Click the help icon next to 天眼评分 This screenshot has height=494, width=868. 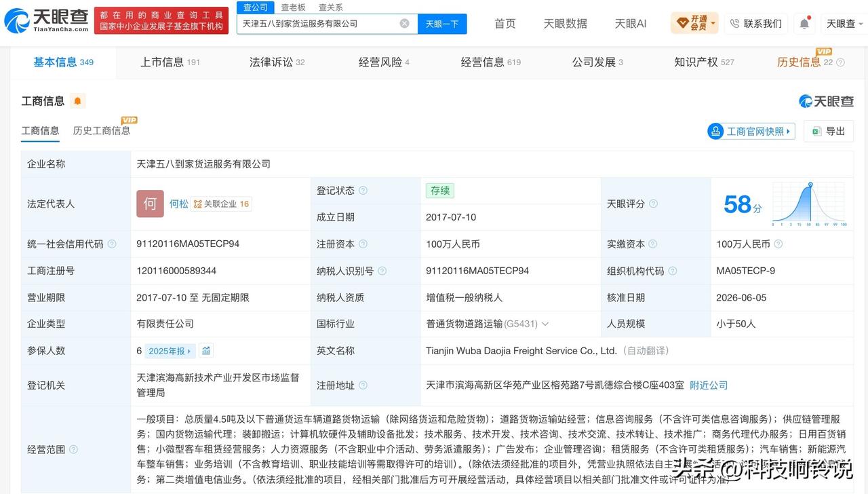coord(653,204)
